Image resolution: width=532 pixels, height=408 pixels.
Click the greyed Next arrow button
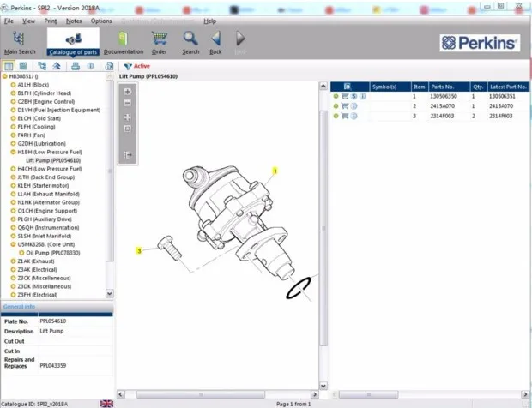[x=240, y=42]
